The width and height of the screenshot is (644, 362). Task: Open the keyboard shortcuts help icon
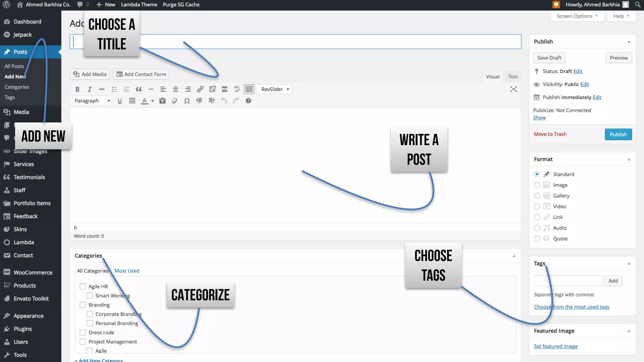click(248, 101)
